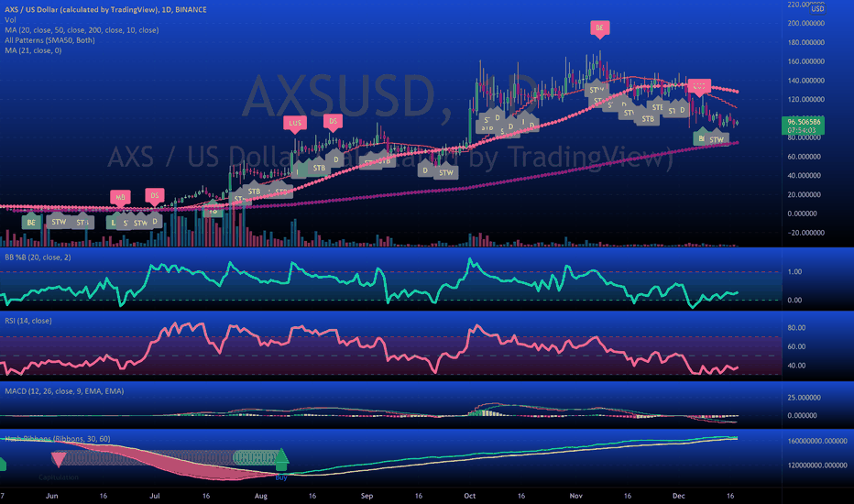Click the gray STB label in late November
Screen dimensions: 854x504
pyautogui.click(x=648, y=119)
